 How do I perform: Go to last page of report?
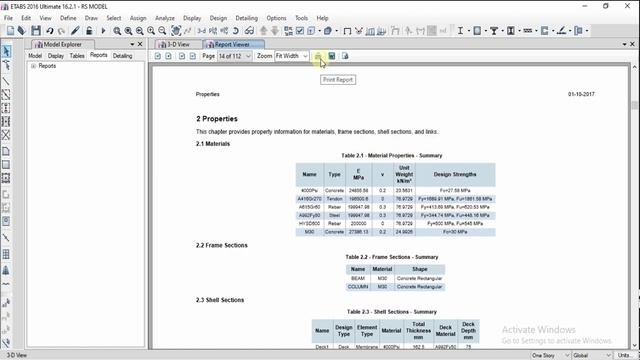coord(193,56)
